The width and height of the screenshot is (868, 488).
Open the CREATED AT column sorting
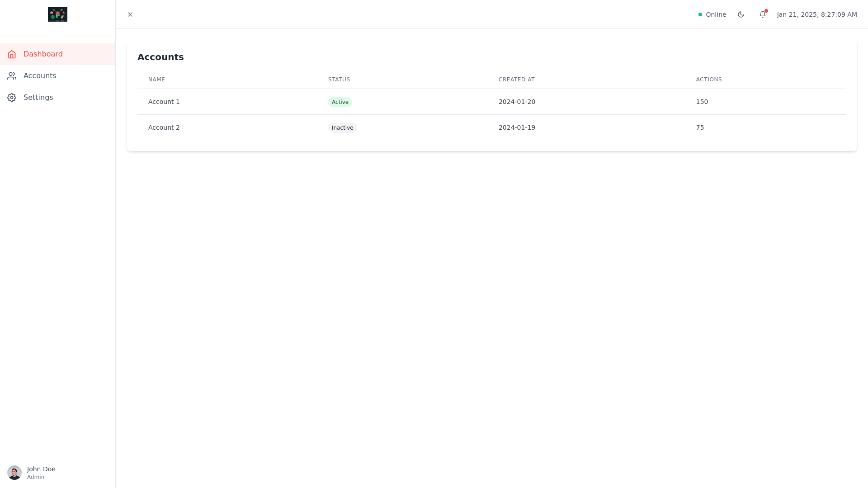516,80
